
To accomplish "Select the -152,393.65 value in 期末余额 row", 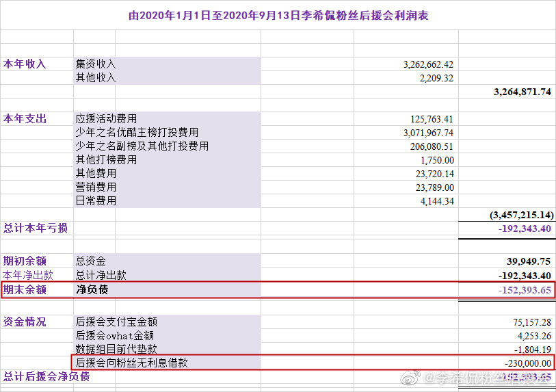I will (x=525, y=290).
